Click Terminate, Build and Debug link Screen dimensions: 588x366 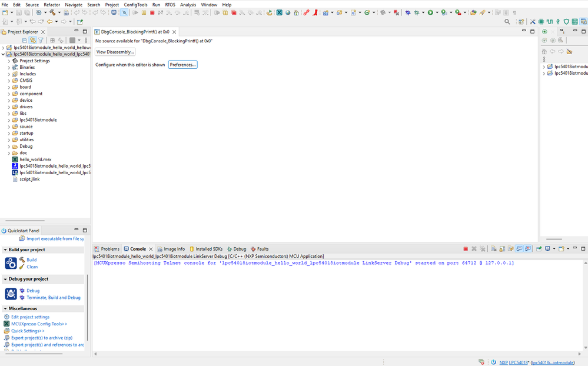53,298
